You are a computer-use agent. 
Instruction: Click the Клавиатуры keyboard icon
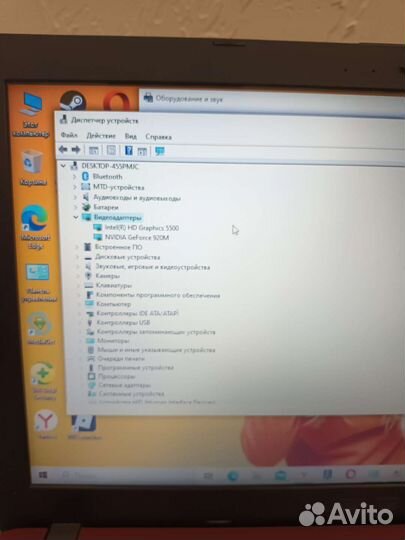click(89, 285)
